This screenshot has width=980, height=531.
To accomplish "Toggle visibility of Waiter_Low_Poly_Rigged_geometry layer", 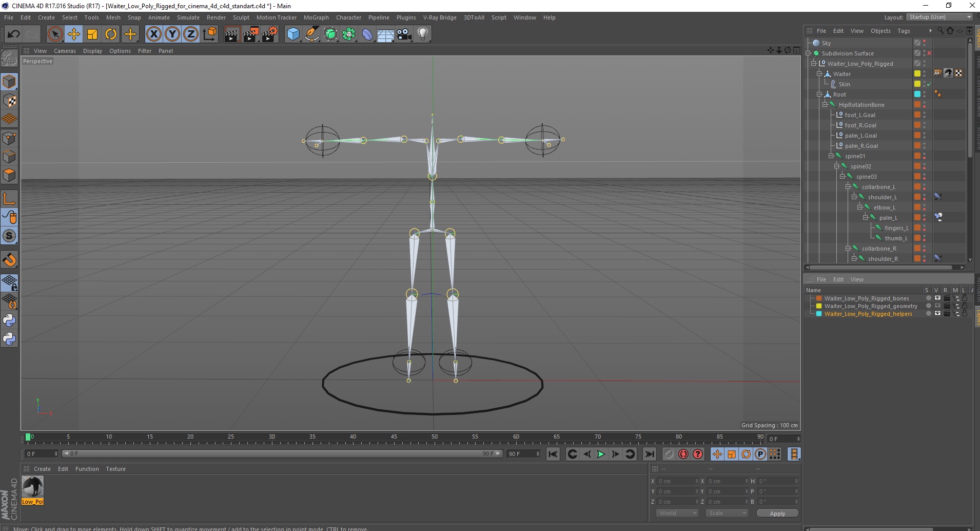I will [937, 306].
